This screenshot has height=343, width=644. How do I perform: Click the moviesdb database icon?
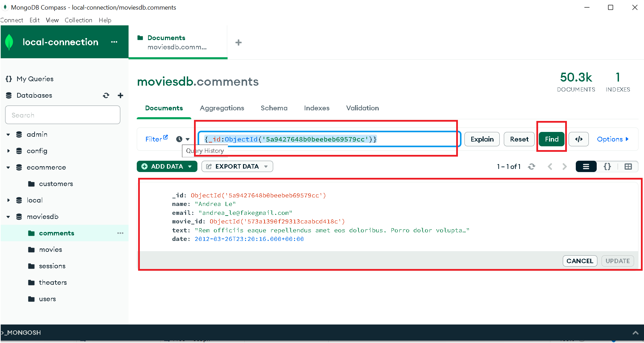19,217
